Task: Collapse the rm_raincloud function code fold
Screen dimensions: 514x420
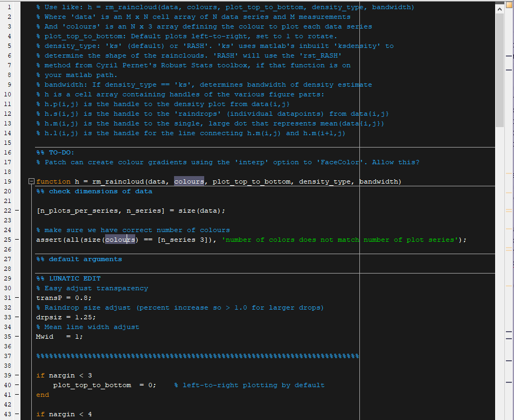Action: click(x=32, y=182)
